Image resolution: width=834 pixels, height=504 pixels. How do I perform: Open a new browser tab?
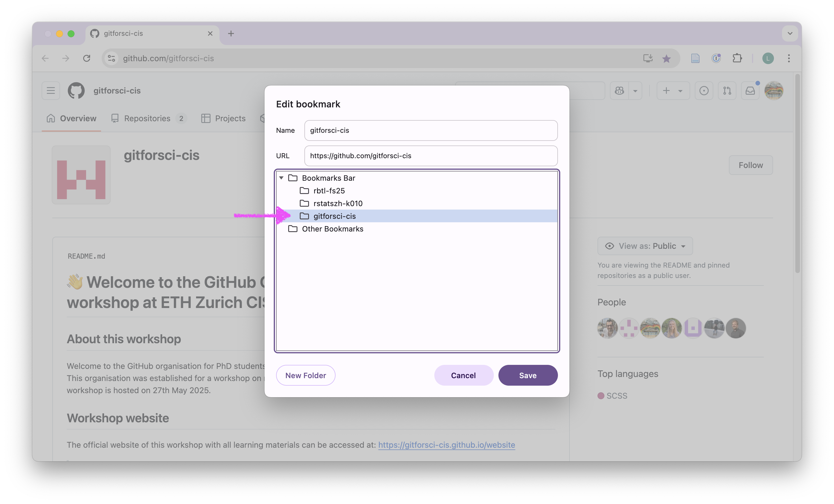pyautogui.click(x=231, y=33)
